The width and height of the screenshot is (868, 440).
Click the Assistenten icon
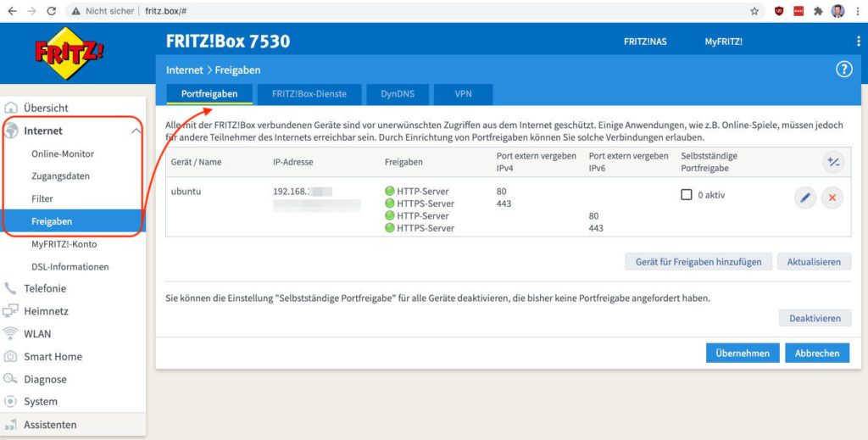tap(10, 425)
